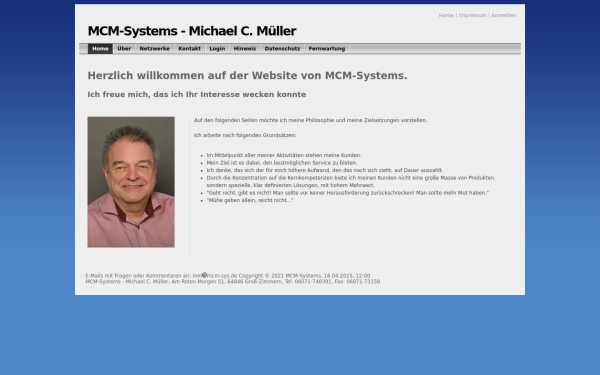
Task: Click bullet 'Mein Ziel ist es dabei'
Action: 282,163
